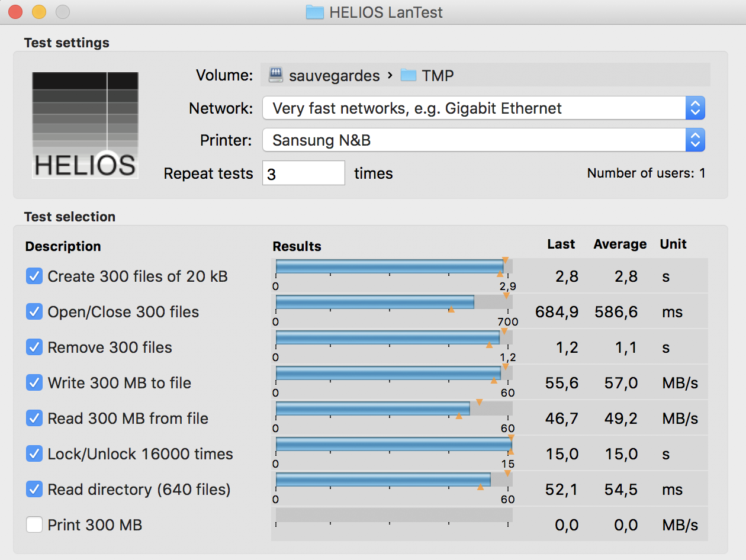Click the 'Print 300 MB' label
746x560 pixels.
95,525
